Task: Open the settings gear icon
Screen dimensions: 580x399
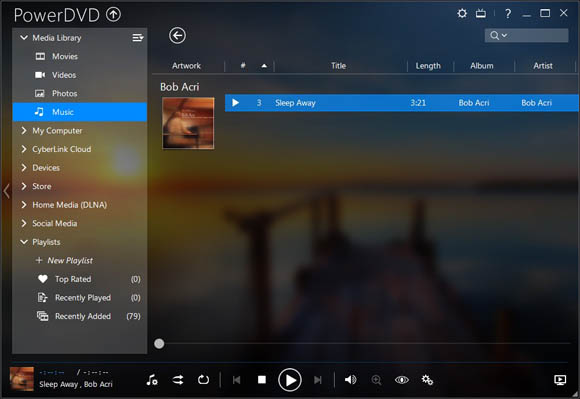Action: point(462,14)
